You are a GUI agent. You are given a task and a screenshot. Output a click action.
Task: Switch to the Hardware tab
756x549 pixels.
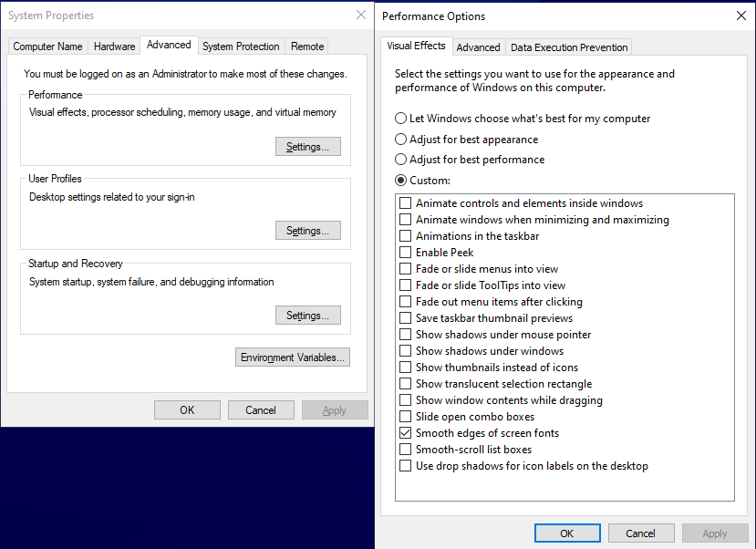coord(114,47)
